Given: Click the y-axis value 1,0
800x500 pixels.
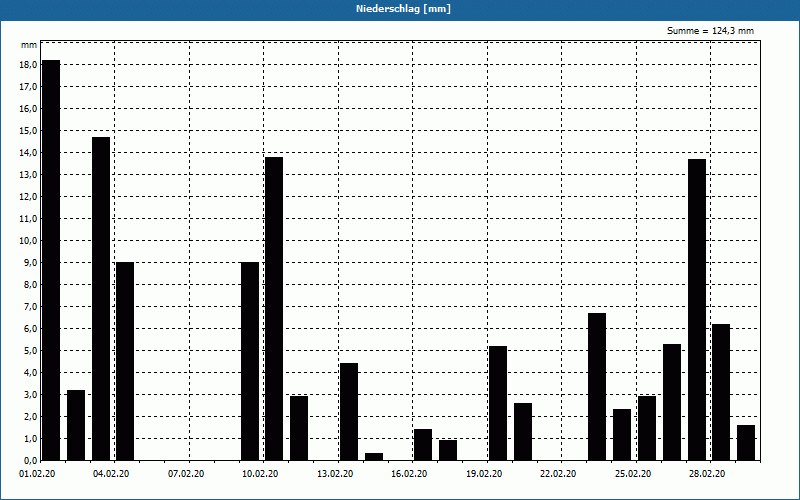Looking at the screenshot, I should pyautogui.click(x=30, y=438).
